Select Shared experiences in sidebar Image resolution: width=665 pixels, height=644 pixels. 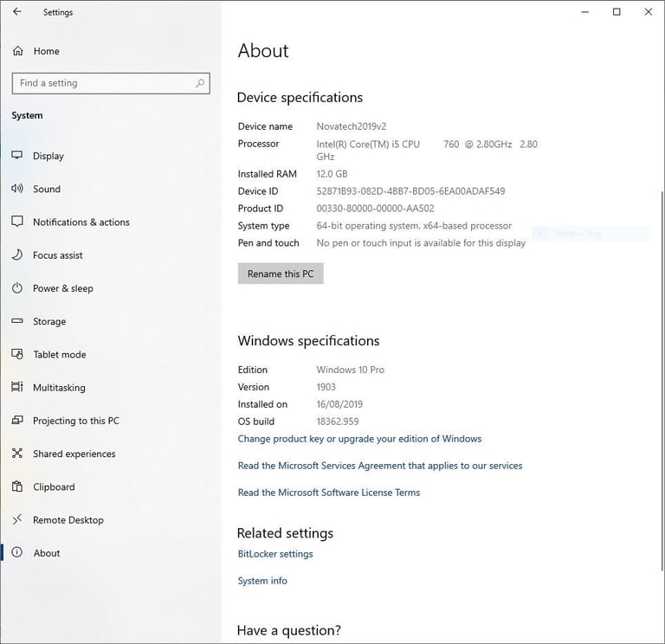point(74,454)
